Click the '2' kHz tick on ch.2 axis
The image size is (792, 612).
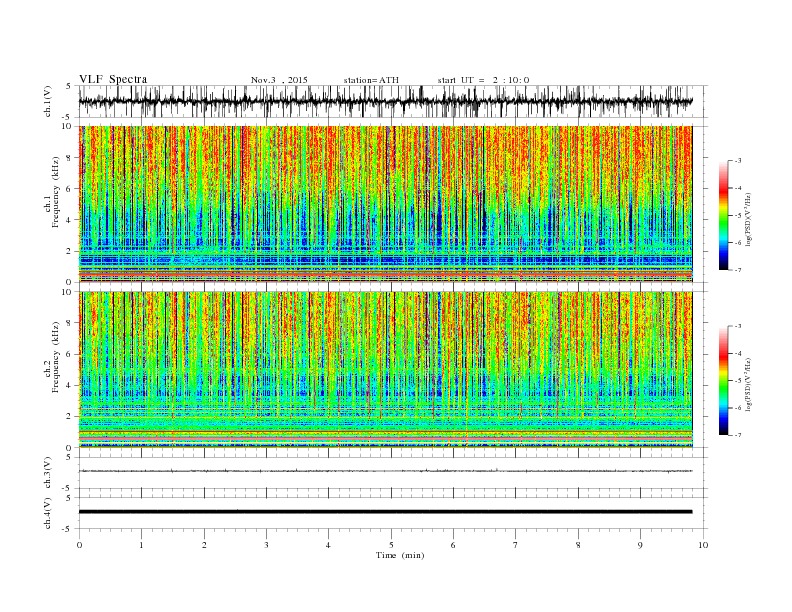click(70, 417)
